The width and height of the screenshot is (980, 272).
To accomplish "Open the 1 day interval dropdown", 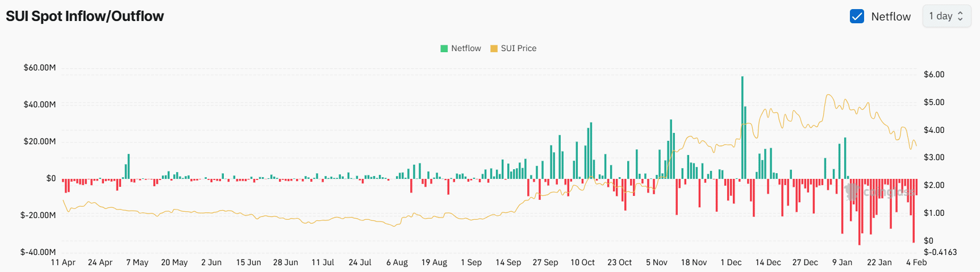I will [x=946, y=16].
